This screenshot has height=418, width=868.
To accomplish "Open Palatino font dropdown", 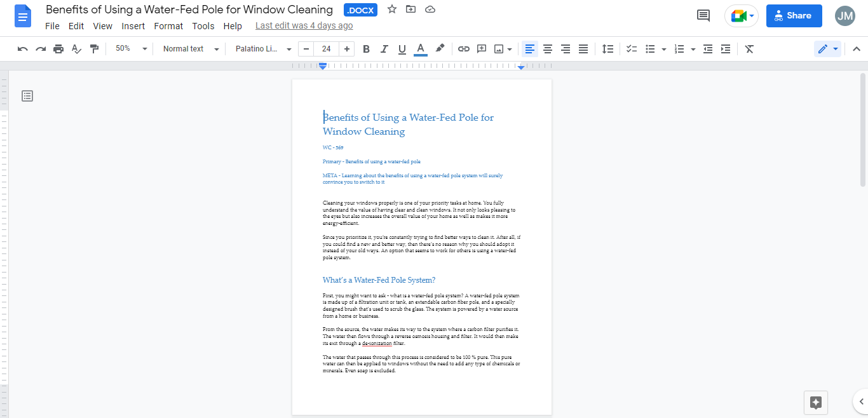I will (263, 49).
